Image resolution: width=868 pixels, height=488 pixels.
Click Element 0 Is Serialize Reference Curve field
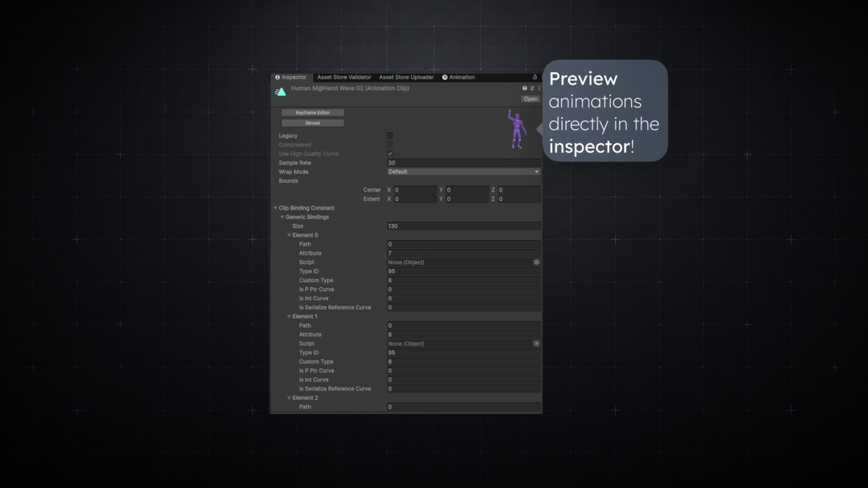464,308
